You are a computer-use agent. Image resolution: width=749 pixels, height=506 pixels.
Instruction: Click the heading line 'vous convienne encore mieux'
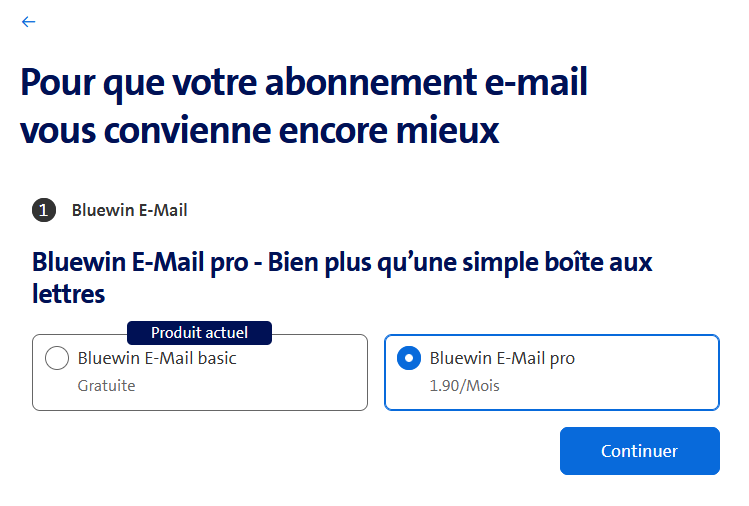(x=260, y=130)
